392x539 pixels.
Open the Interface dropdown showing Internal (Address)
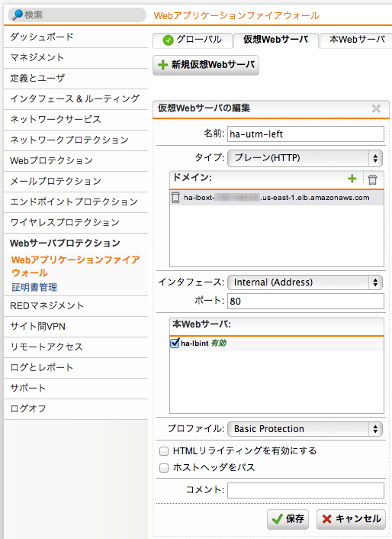(305, 282)
